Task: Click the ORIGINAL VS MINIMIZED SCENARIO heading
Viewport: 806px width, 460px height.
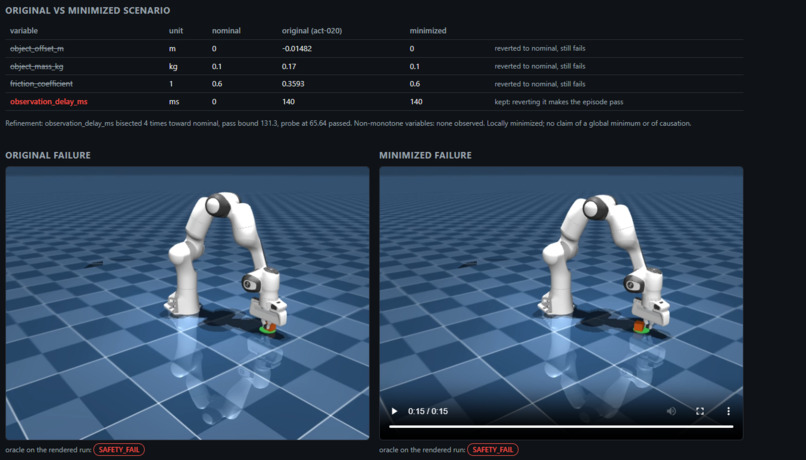Action: (x=87, y=10)
